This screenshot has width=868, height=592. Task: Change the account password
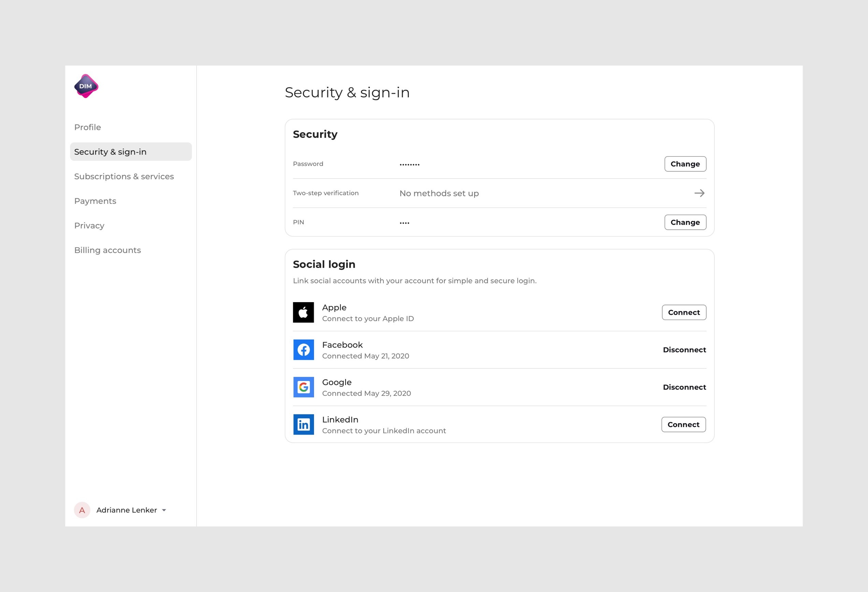685,164
